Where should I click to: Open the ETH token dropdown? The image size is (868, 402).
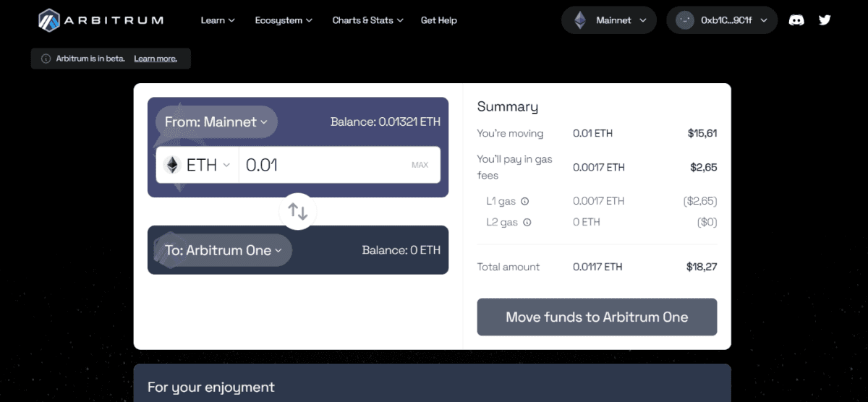pyautogui.click(x=197, y=165)
